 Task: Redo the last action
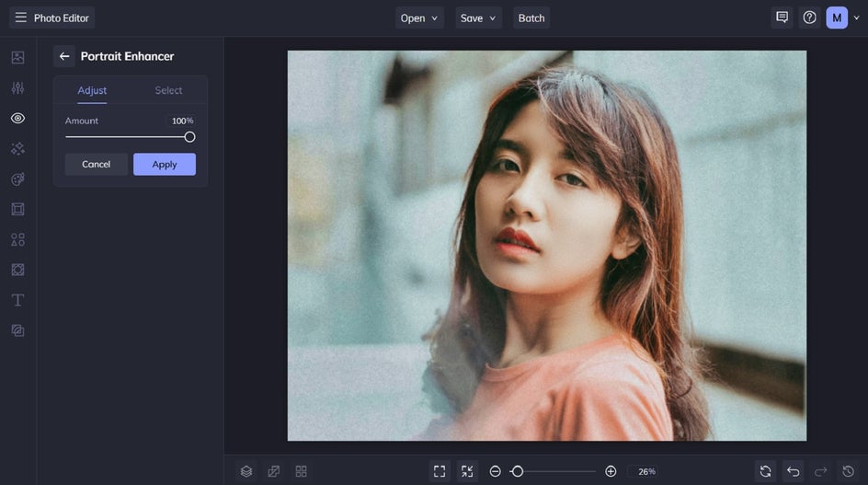pyautogui.click(x=820, y=471)
